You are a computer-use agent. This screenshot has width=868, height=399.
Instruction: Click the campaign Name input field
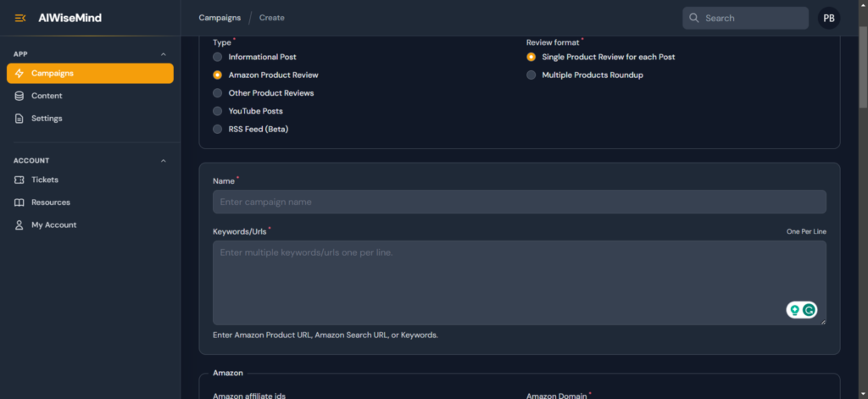pyautogui.click(x=520, y=202)
